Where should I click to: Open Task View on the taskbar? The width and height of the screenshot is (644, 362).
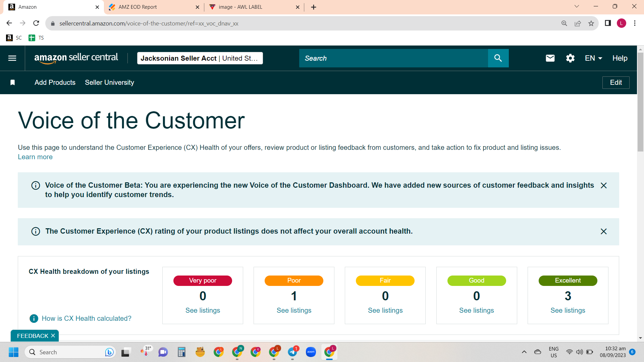click(125, 352)
